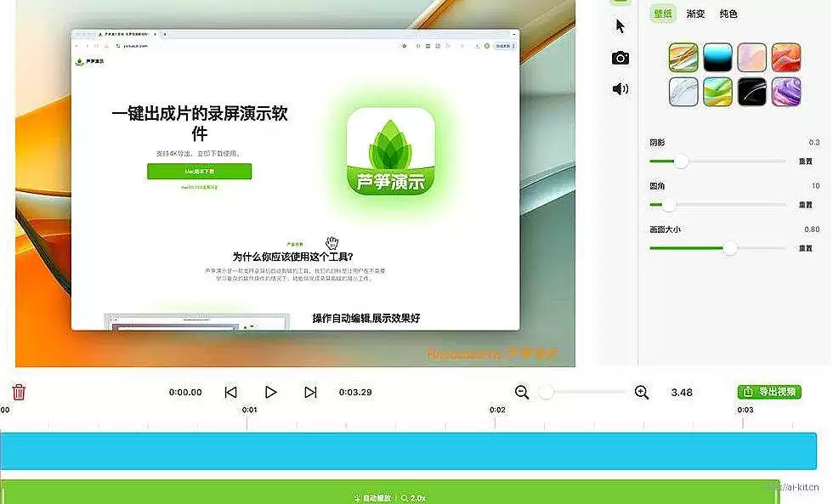The image size is (833, 504).
Task: Select the mouse cursor settings icon
Action: tap(620, 26)
